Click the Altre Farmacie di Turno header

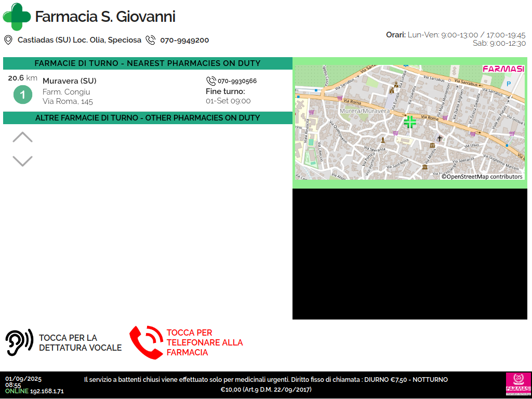point(148,118)
